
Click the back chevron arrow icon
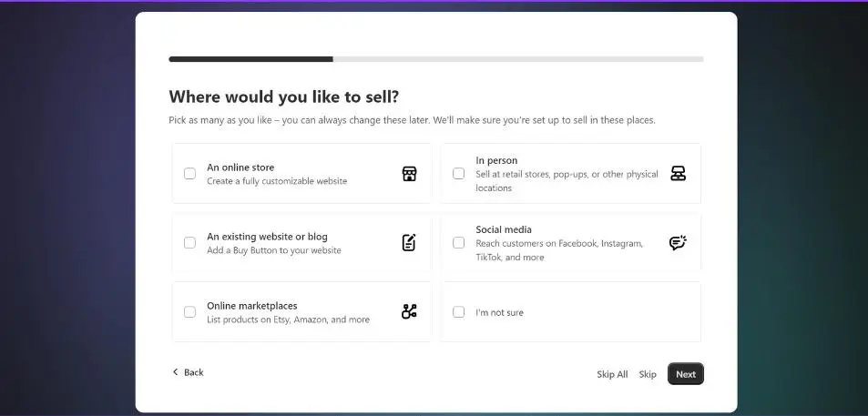tap(176, 371)
